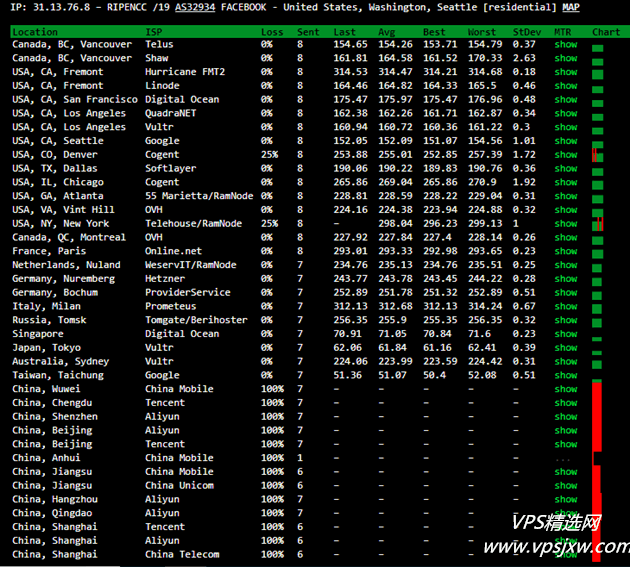Select 'China, Qingdao' location text
This screenshot has width=630, height=567.
coord(52,513)
